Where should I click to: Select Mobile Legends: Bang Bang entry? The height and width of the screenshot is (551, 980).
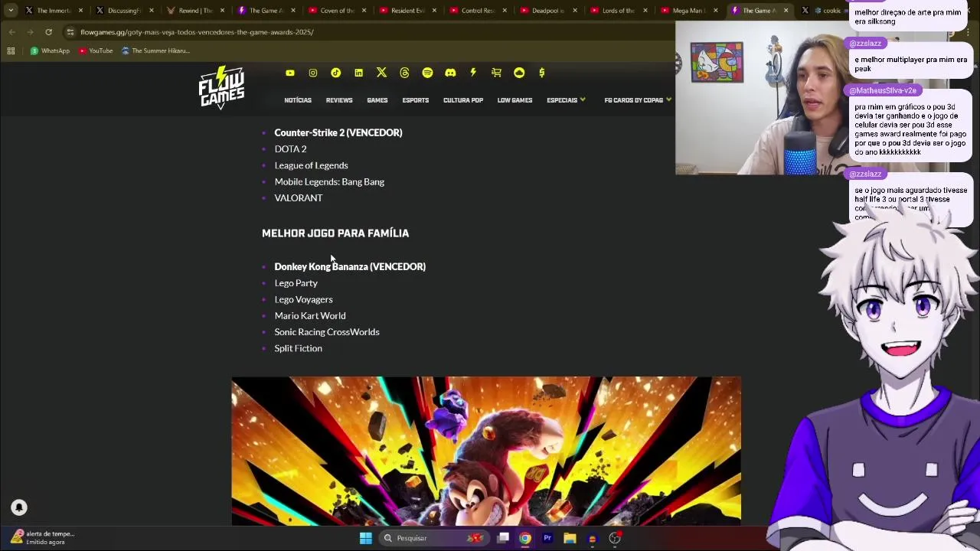coord(329,181)
